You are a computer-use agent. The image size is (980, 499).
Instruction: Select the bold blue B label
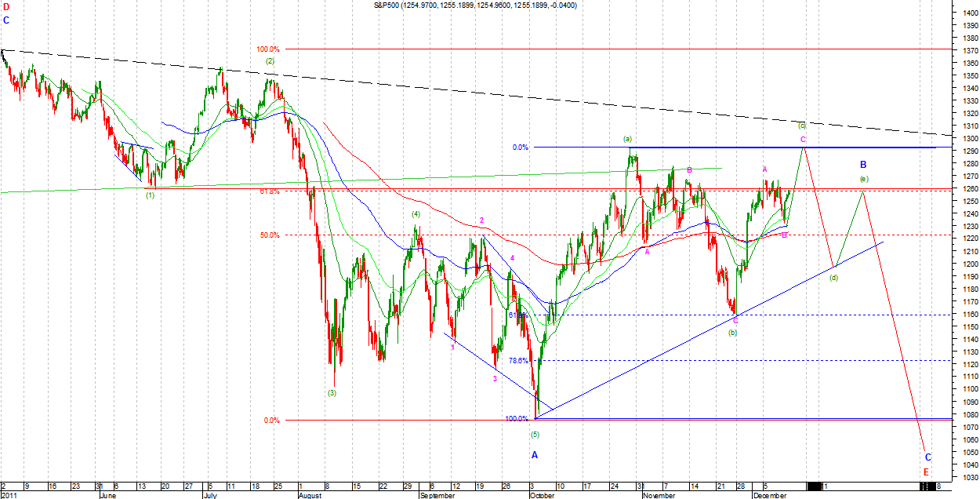(x=863, y=165)
